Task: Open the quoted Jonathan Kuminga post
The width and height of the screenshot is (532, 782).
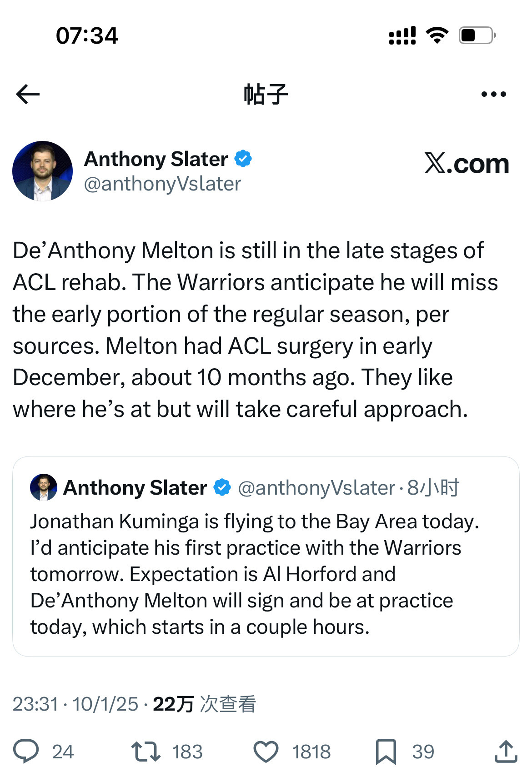Action: pos(255,574)
